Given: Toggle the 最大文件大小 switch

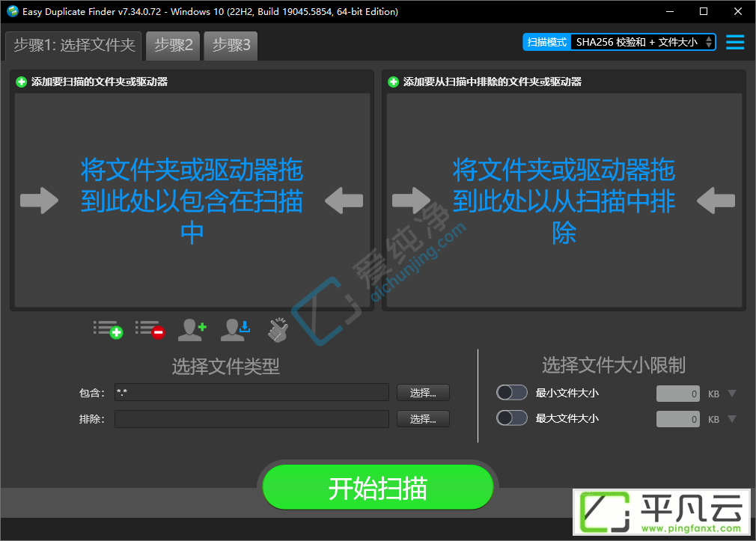Looking at the screenshot, I should (x=511, y=418).
